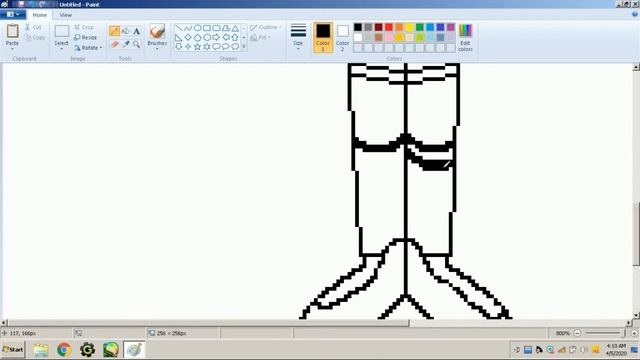Screen dimensions: 640x360
Task: Choose the Right arrow shape
Action: click(216, 38)
